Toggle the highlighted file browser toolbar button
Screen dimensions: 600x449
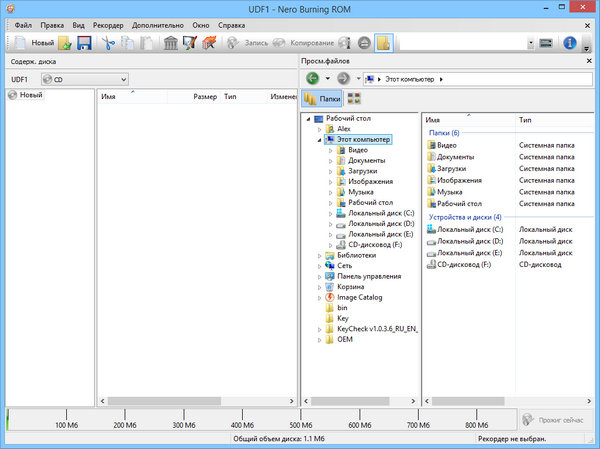384,43
